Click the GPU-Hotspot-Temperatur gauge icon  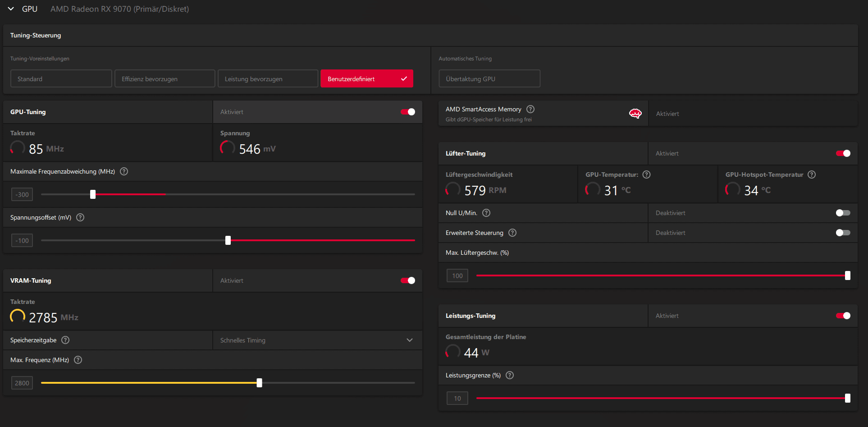(733, 189)
